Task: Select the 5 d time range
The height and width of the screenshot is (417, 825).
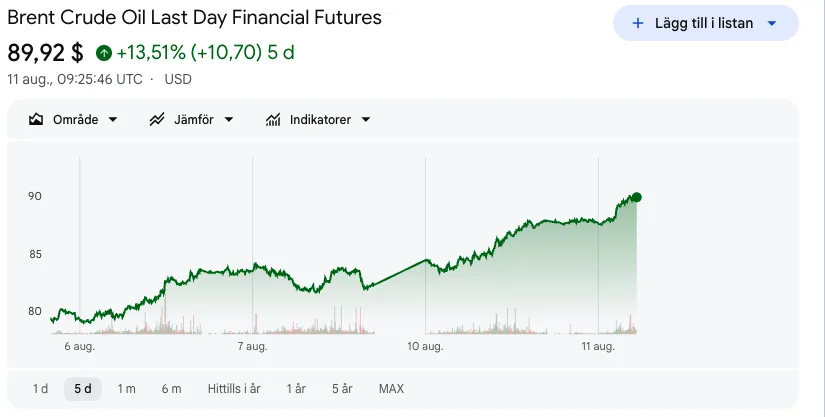Action: [83, 389]
